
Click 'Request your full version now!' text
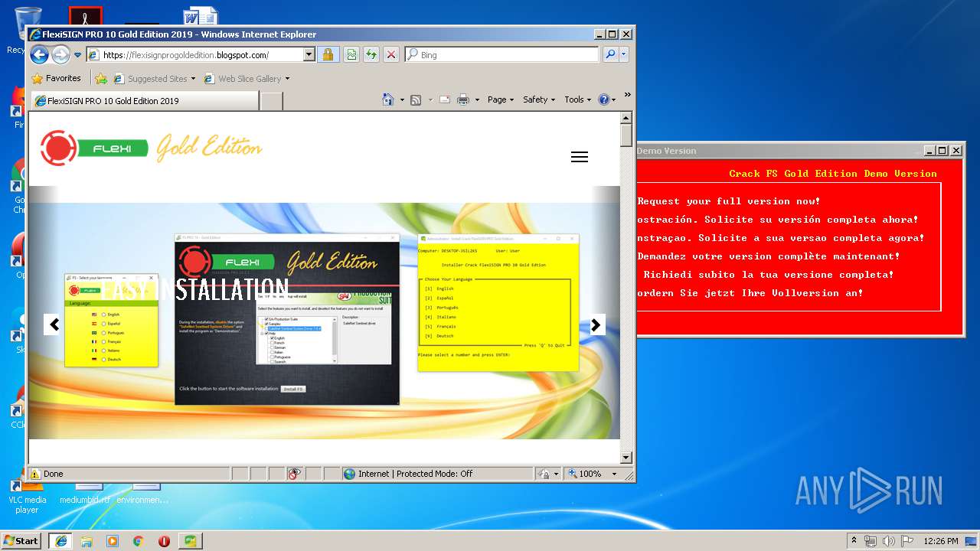pyautogui.click(x=729, y=201)
